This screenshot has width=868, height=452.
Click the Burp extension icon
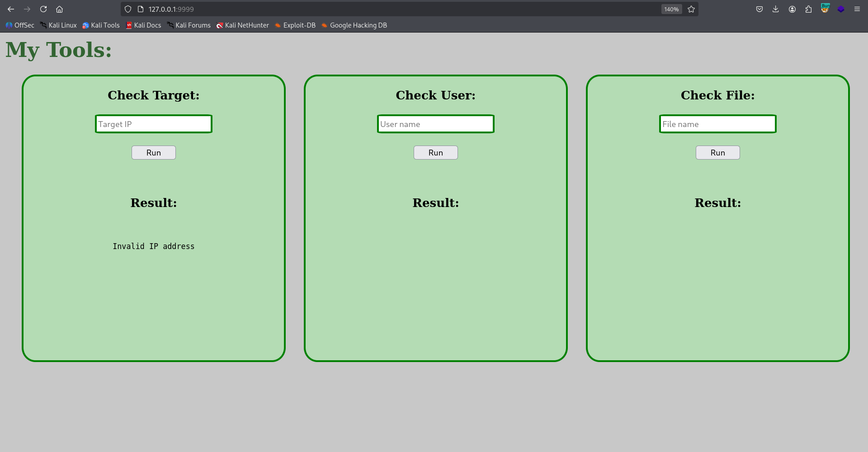pos(825,9)
